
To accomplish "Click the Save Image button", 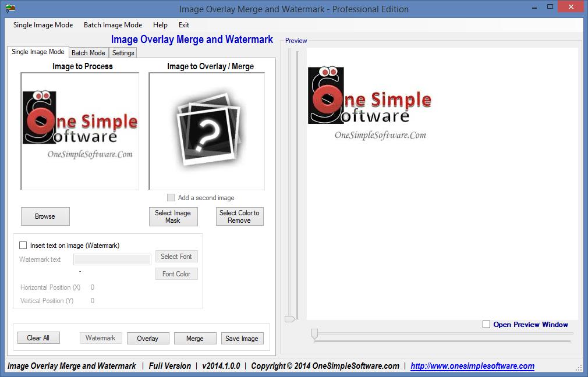I will (x=242, y=339).
